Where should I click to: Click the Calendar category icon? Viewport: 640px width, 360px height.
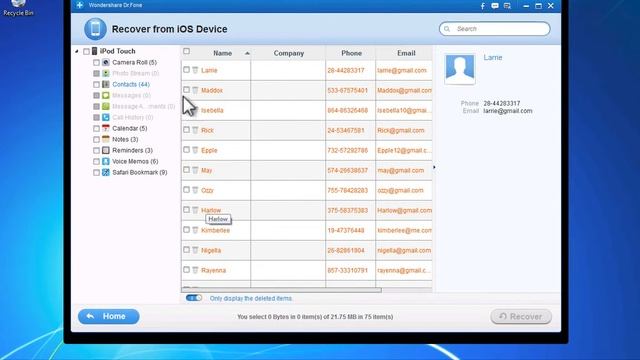pyautogui.click(x=106, y=128)
